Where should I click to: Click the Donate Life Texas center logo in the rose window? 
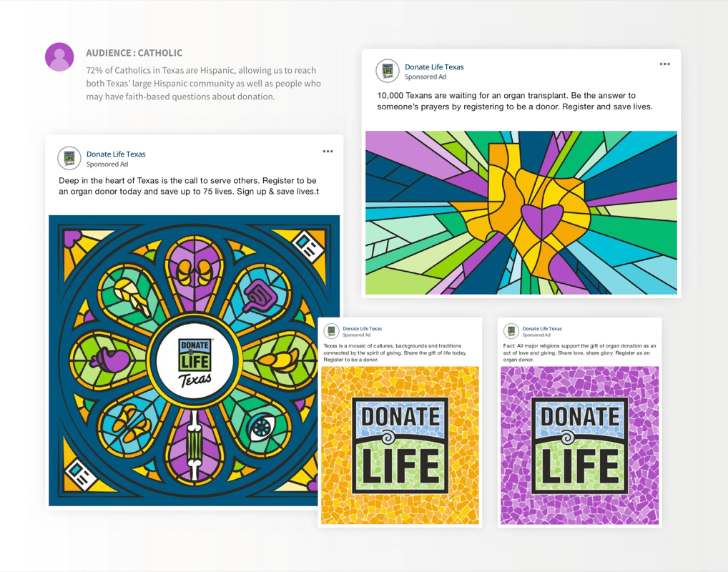click(195, 361)
